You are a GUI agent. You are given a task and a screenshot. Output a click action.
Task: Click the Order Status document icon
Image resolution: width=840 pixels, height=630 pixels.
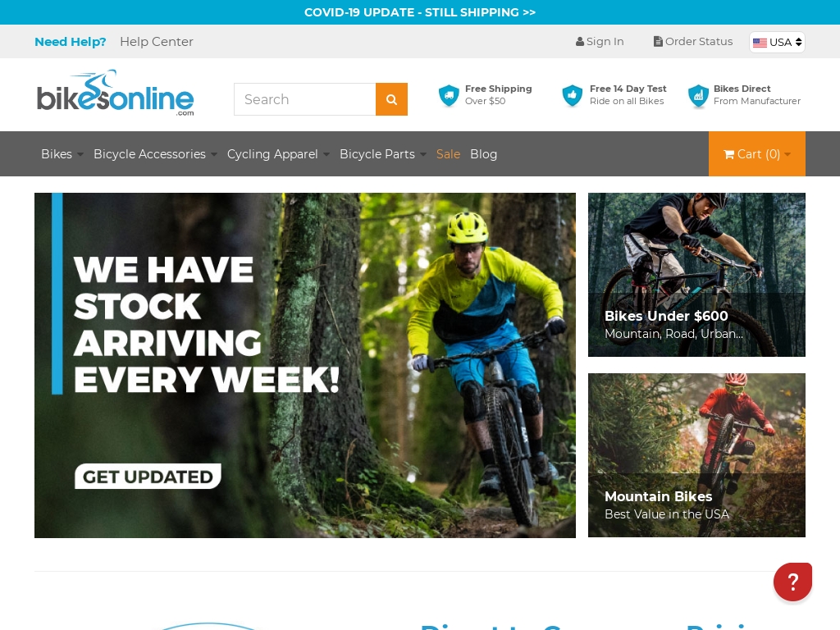(658, 42)
